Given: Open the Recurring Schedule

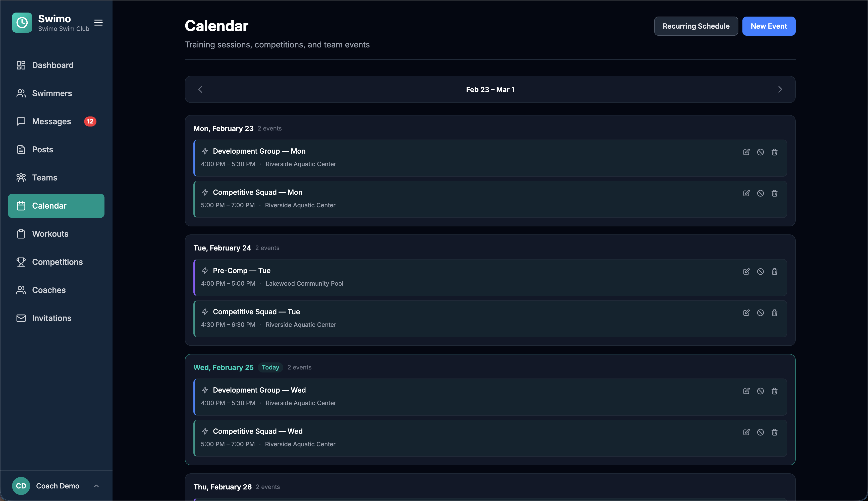Looking at the screenshot, I should pos(696,26).
